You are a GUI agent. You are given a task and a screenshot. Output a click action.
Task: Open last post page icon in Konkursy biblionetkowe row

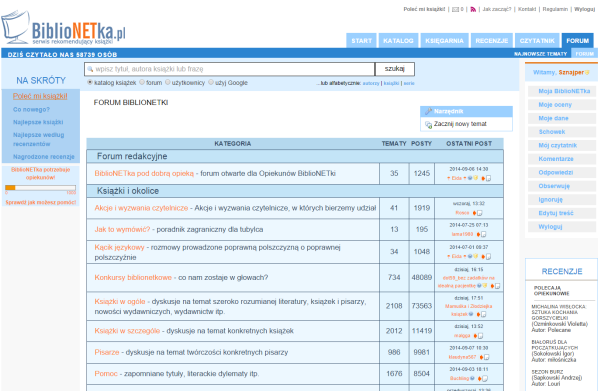pyautogui.click(x=497, y=286)
